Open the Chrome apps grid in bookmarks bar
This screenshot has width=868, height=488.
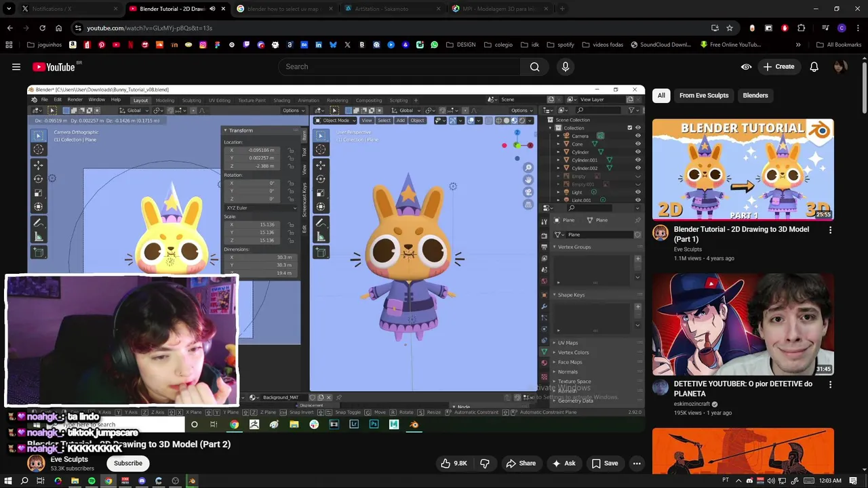[9, 45]
